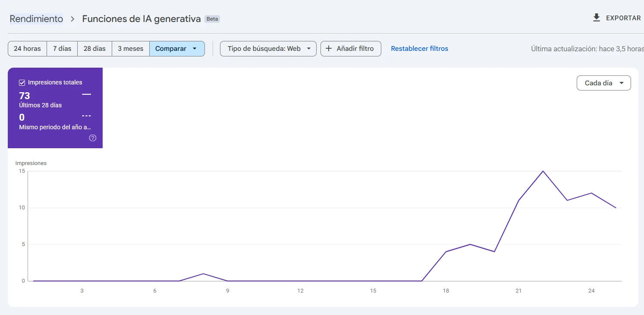The height and width of the screenshot is (315, 644).
Task: Click the x-axis label 21
Action: 518,291
